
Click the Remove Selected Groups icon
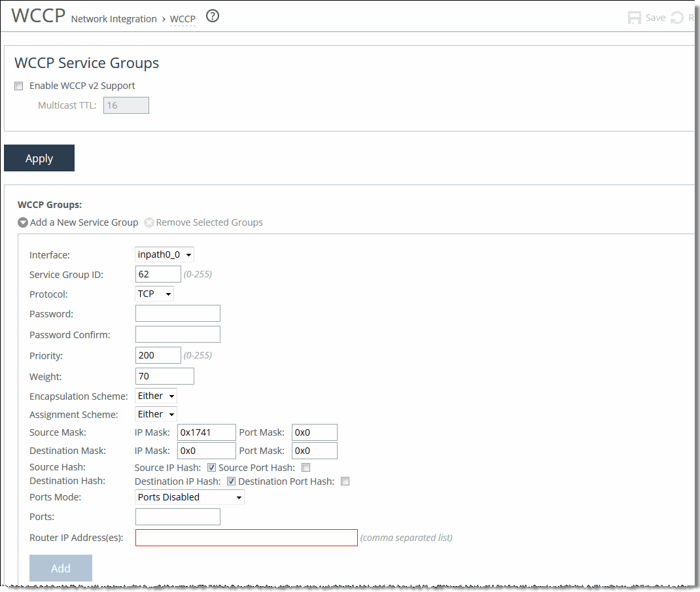[x=149, y=222]
